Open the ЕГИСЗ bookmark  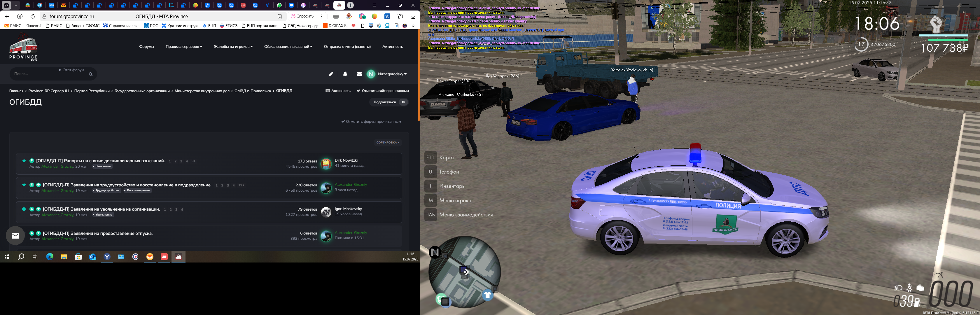229,26
